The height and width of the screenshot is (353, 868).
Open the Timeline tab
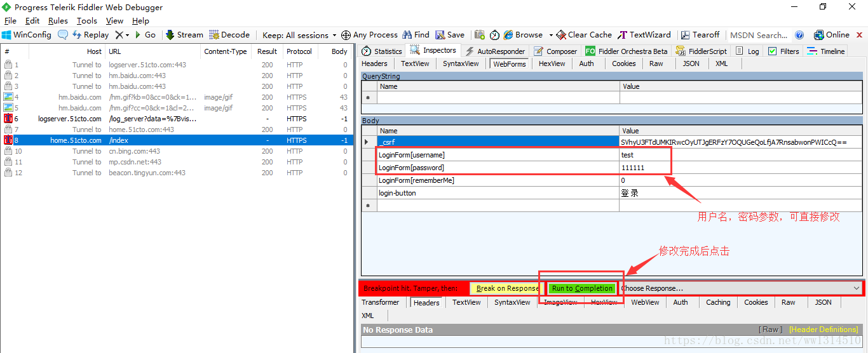[x=826, y=51]
